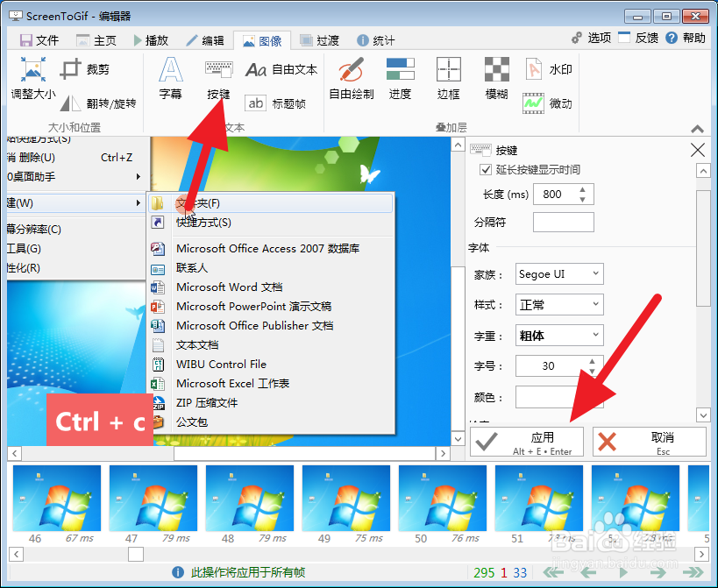Go to previous frame arrow
The height and width of the screenshot is (588, 718).
[588, 572]
